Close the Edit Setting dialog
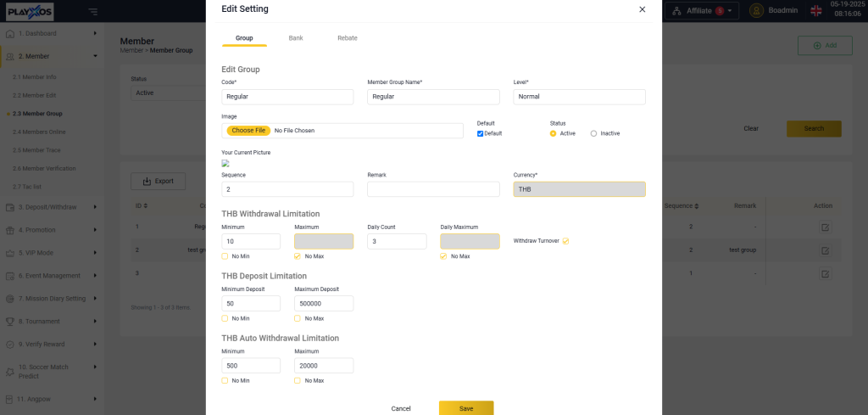Screen dimensions: 868x415 point(643,9)
